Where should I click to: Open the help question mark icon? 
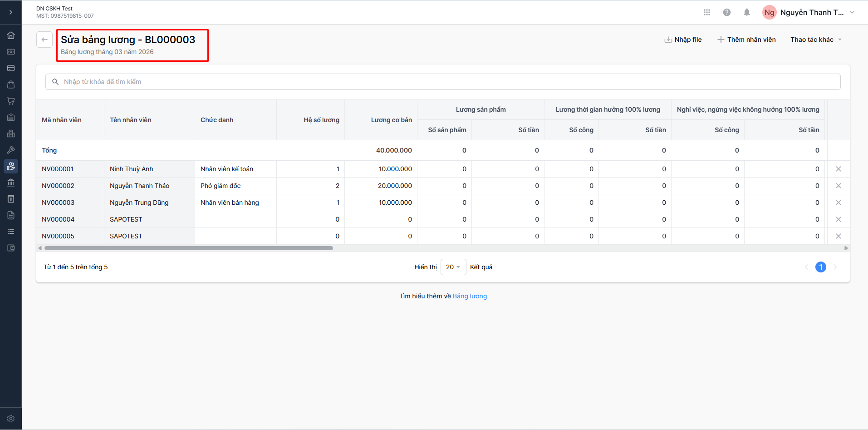(x=726, y=12)
